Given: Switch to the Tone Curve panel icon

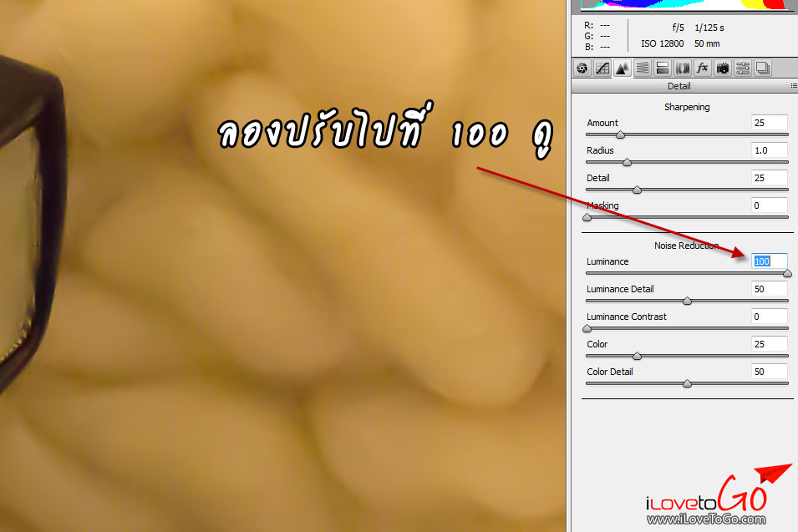Looking at the screenshot, I should click(x=602, y=68).
